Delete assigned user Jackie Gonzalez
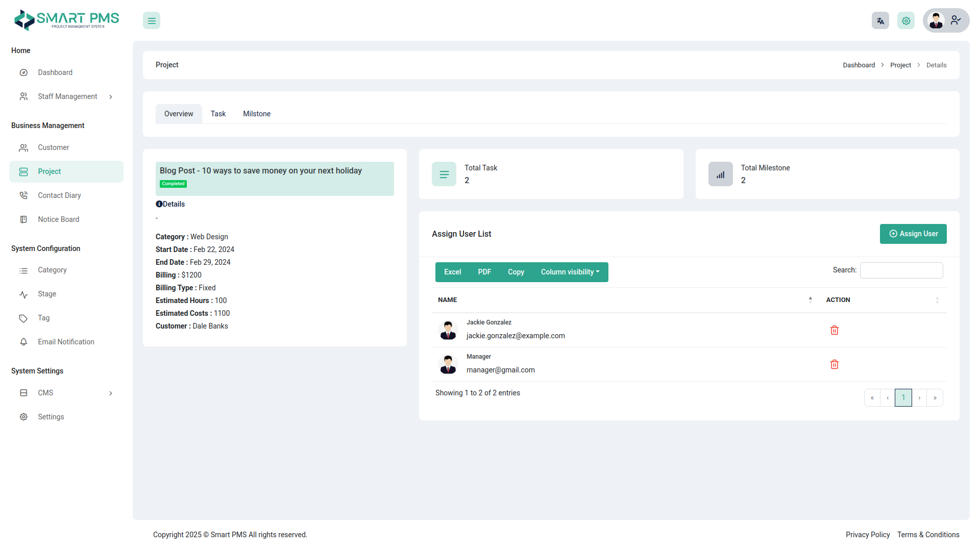The height and width of the screenshot is (551, 980). point(834,330)
